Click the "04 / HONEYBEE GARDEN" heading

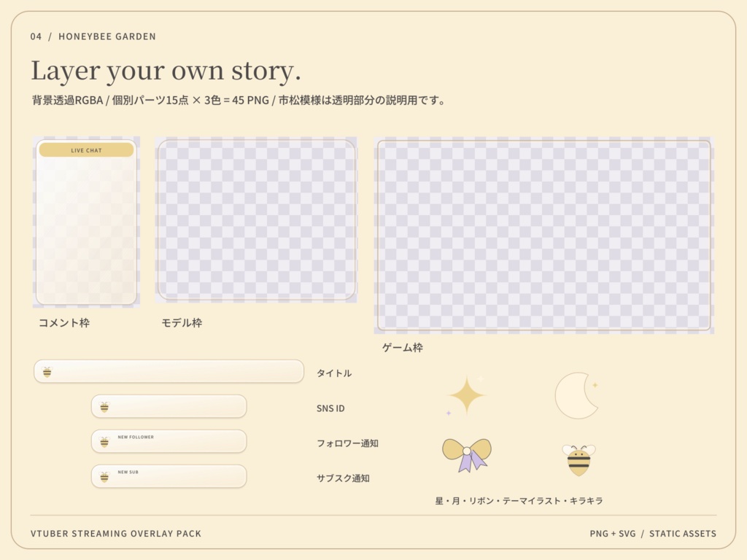(93, 36)
